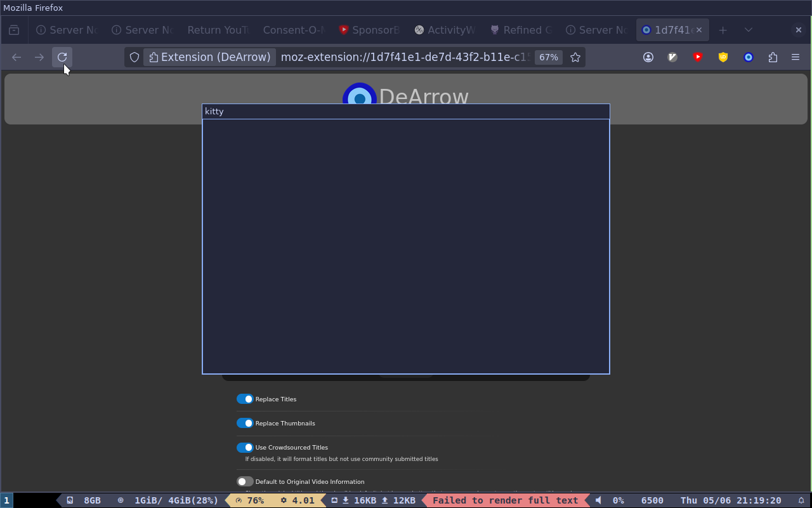Click the kitty window title bar

[406, 111]
